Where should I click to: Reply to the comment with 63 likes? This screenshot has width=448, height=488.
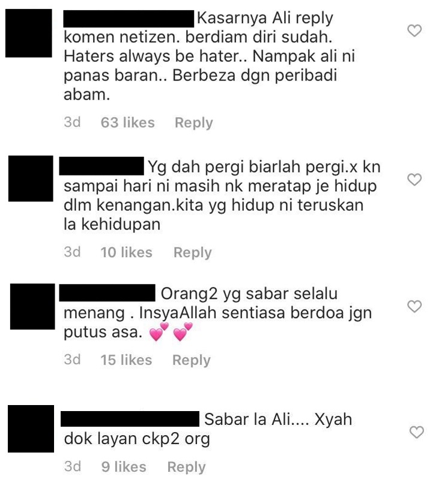click(x=194, y=123)
